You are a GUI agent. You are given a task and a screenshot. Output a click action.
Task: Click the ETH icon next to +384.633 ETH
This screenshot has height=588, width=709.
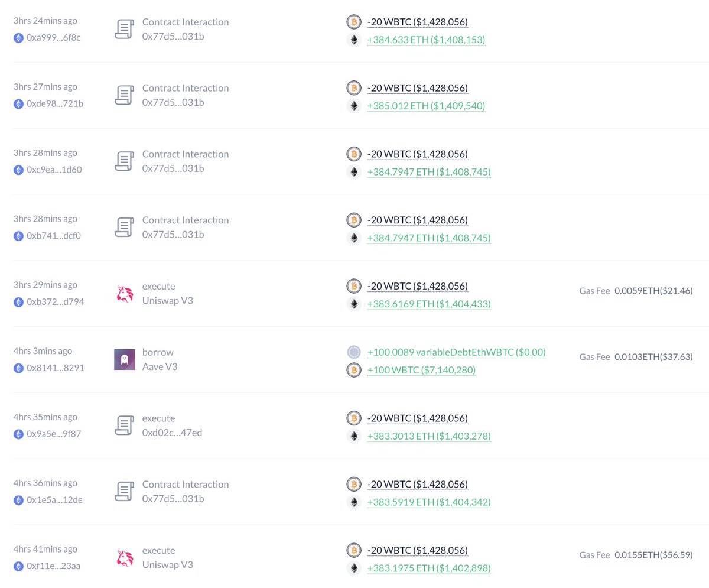(x=353, y=40)
